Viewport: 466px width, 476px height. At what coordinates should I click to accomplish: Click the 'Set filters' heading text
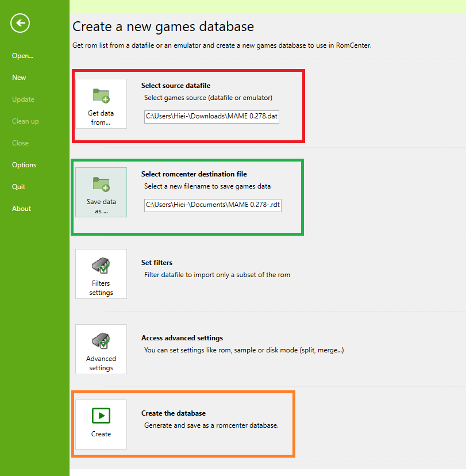(157, 263)
